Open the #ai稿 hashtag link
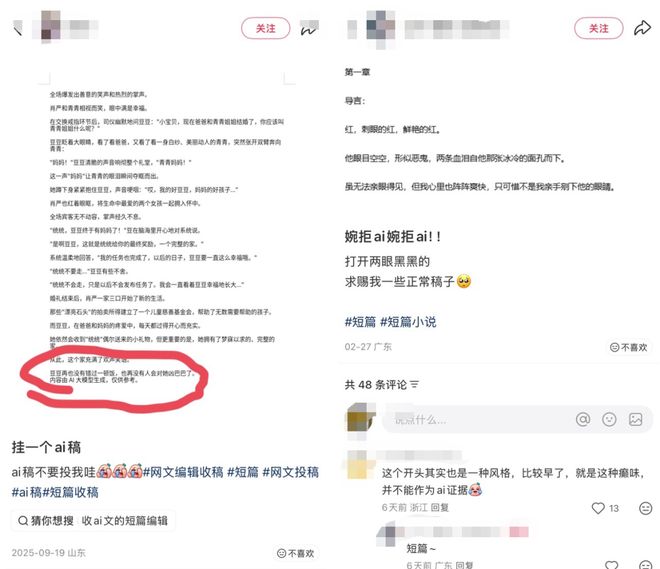The image size is (660, 569). (27, 492)
